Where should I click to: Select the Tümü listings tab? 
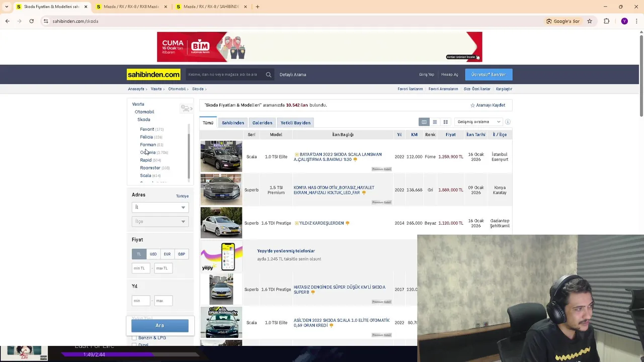(x=208, y=123)
